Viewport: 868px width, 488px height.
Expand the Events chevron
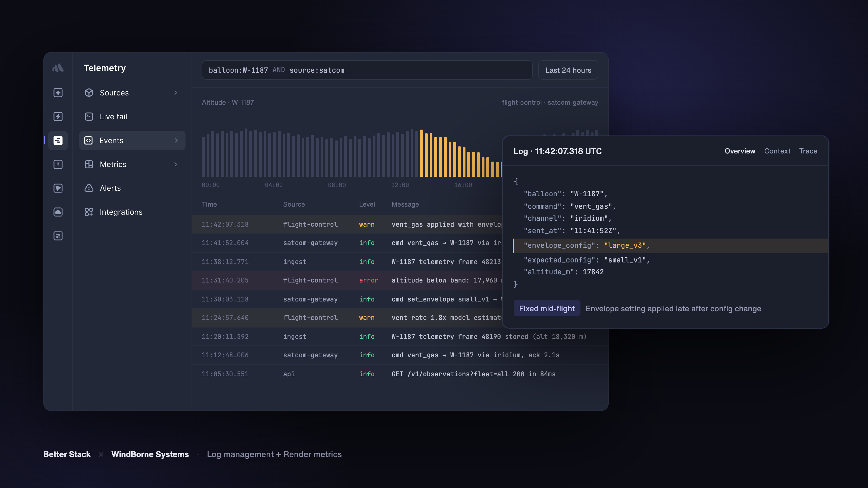pos(176,140)
